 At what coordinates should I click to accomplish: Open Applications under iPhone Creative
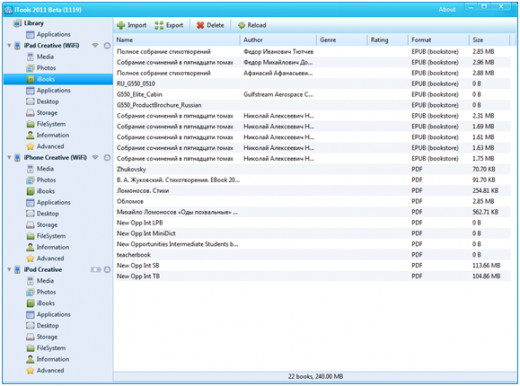[49, 202]
